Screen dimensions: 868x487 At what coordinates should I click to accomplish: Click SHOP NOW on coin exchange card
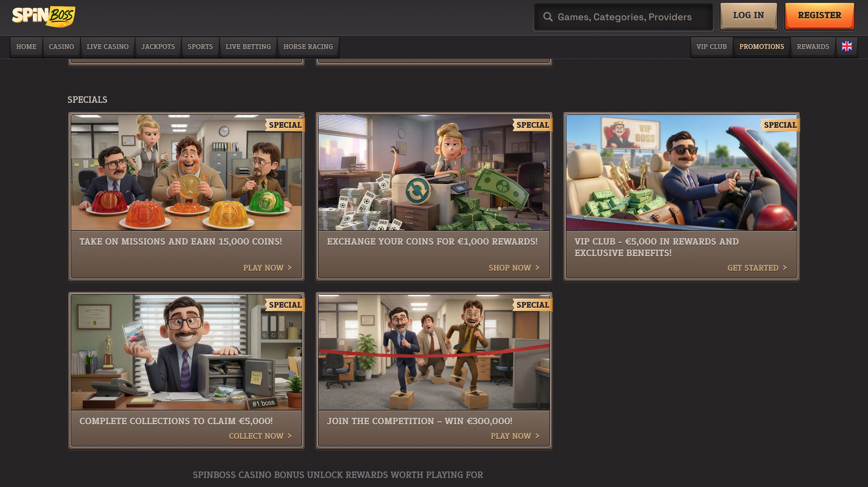514,268
